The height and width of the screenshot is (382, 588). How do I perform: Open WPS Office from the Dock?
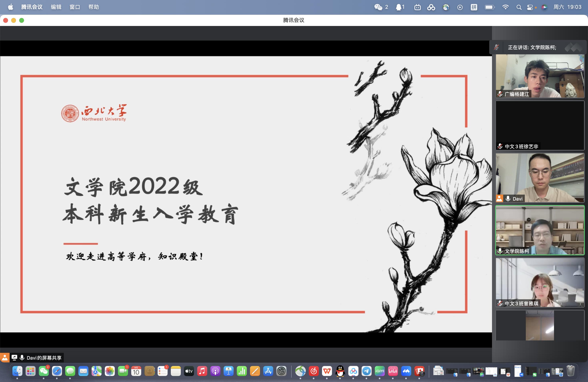(327, 371)
